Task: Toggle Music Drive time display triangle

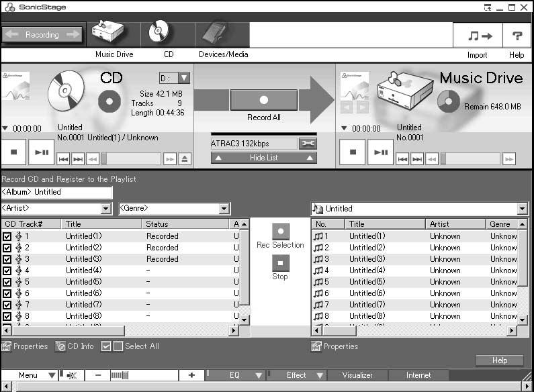Action: [344, 128]
